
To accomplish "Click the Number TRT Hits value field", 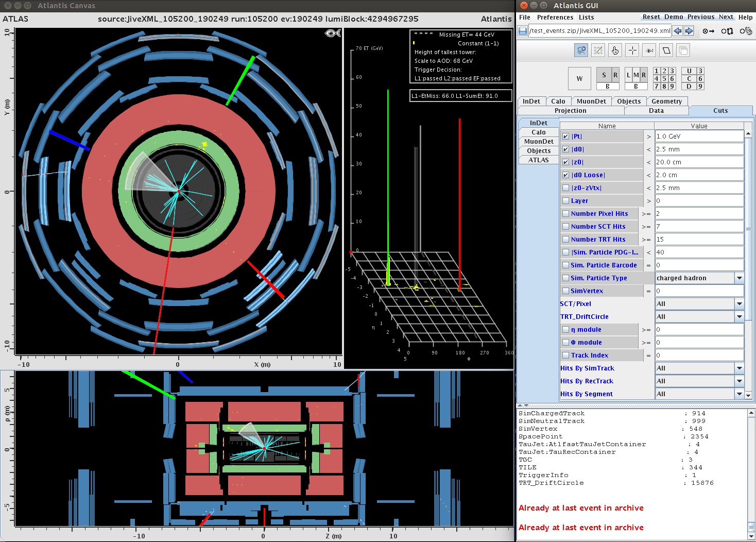I will pyautogui.click(x=699, y=240).
